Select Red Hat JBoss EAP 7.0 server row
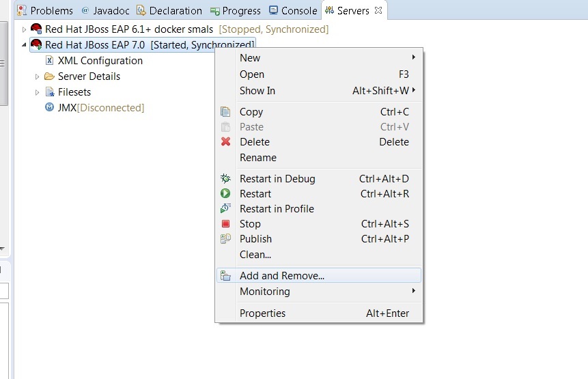This screenshot has width=588, height=379. click(143, 44)
